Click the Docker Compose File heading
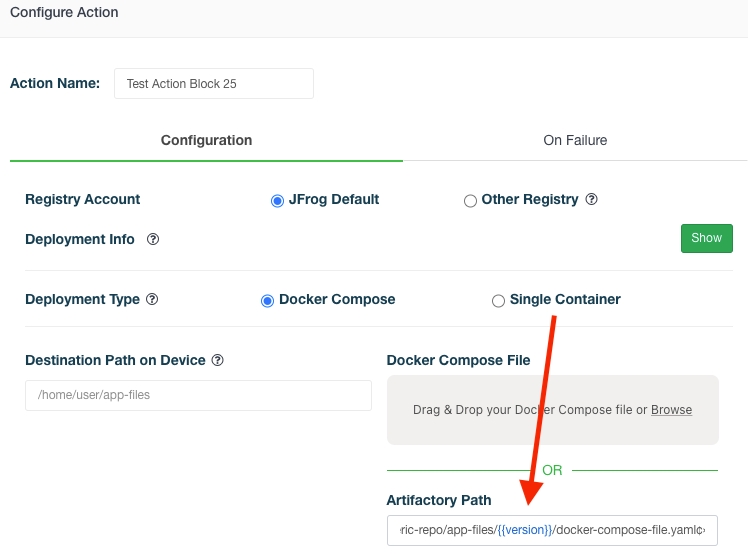The height and width of the screenshot is (556, 748). pos(458,360)
